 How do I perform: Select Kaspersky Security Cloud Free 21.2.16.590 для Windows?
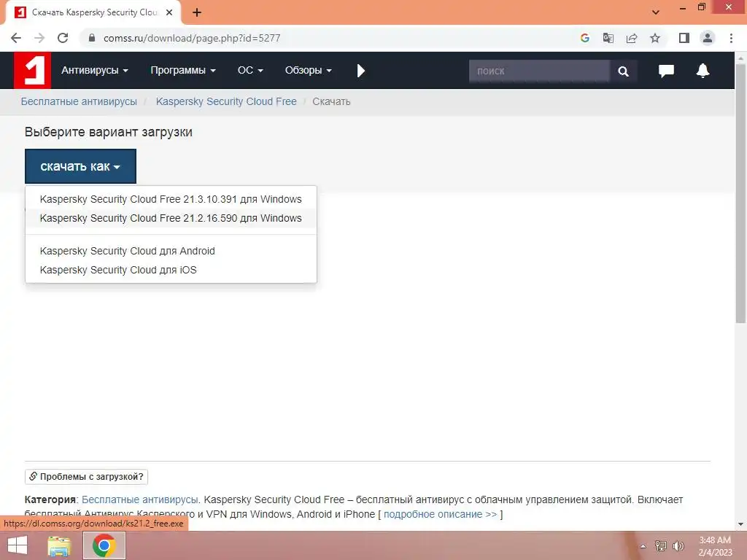[x=171, y=218]
